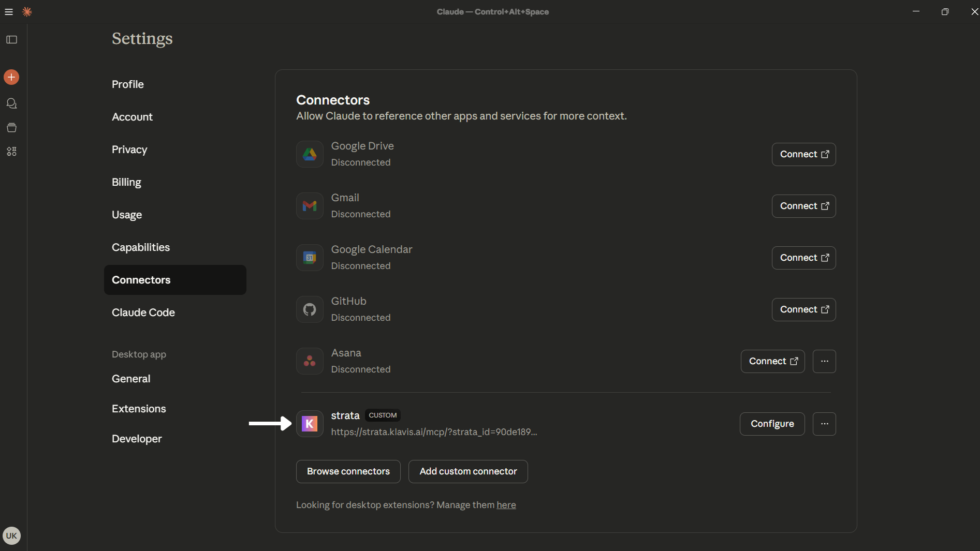The height and width of the screenshot is (551, 980).
Task: Go to Profile settings
Action: [x=128, y=84]
